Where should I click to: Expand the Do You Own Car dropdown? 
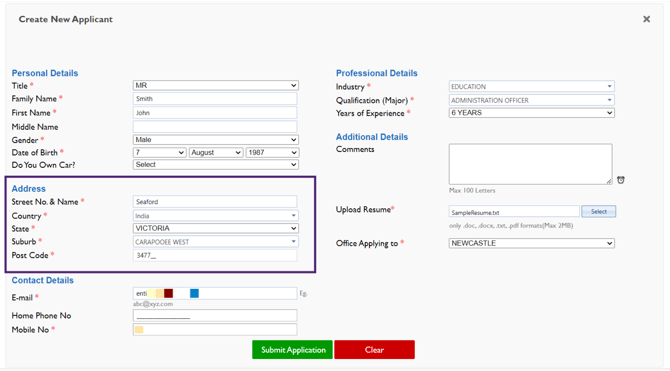(215, 165)
